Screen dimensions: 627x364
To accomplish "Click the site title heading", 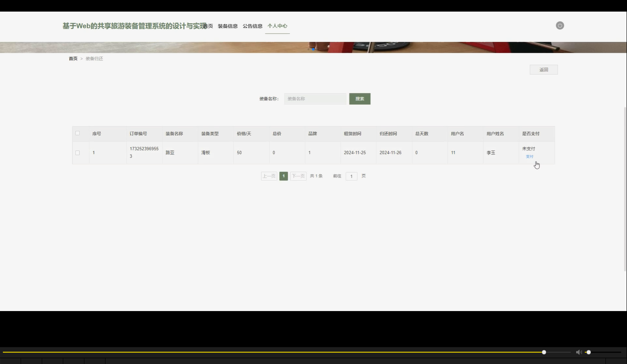I will click(x=134, y=26).
